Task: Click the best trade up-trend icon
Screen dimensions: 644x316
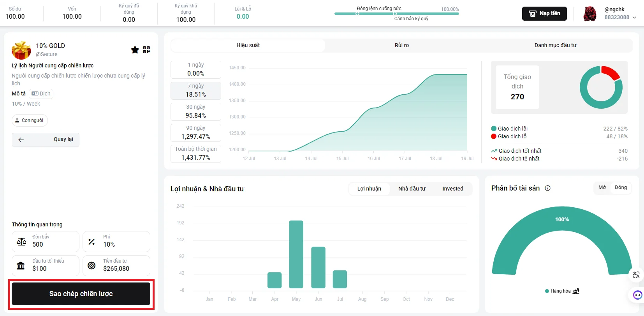Action: pos(494,151)
